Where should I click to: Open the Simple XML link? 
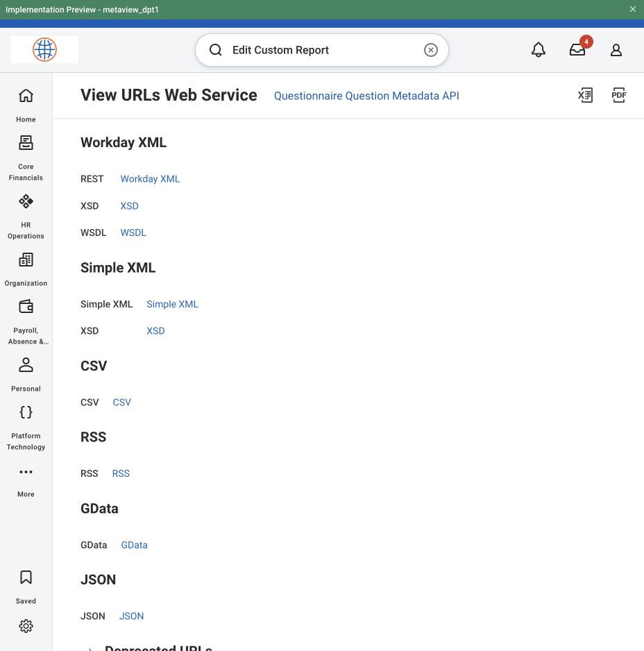pos(172,304)
